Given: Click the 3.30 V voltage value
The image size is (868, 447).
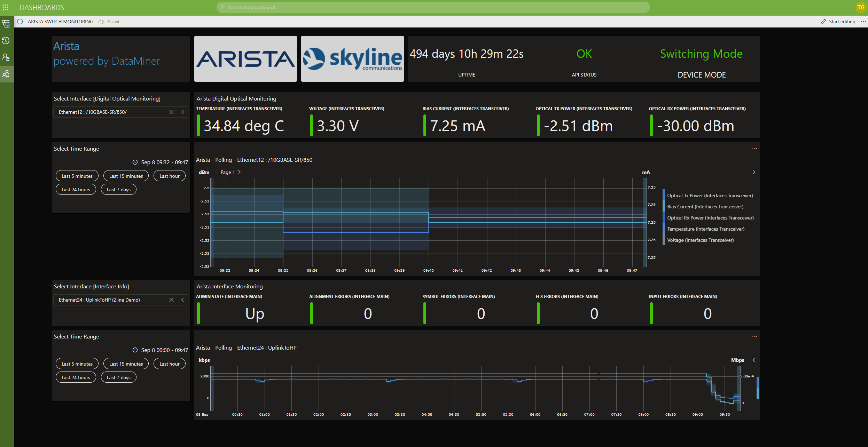Looking at the screenshot, I should [x=338, y=126].
